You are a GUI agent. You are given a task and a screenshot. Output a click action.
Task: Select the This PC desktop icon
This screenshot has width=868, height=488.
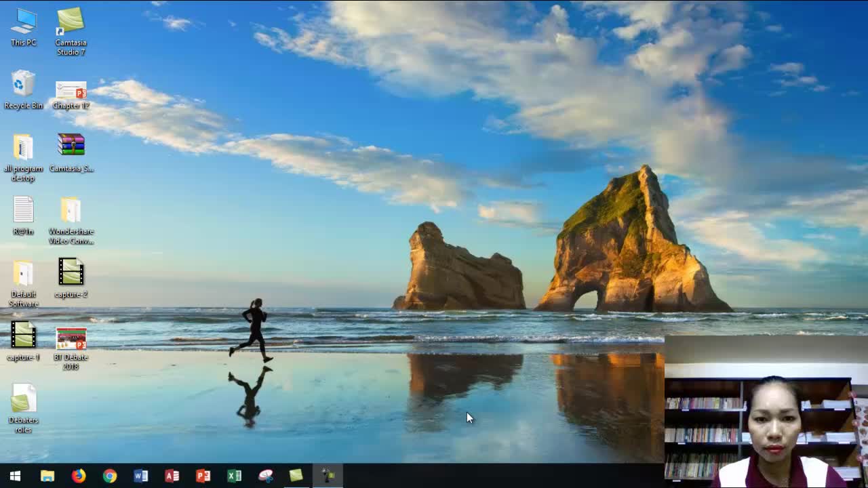[23, 27]
